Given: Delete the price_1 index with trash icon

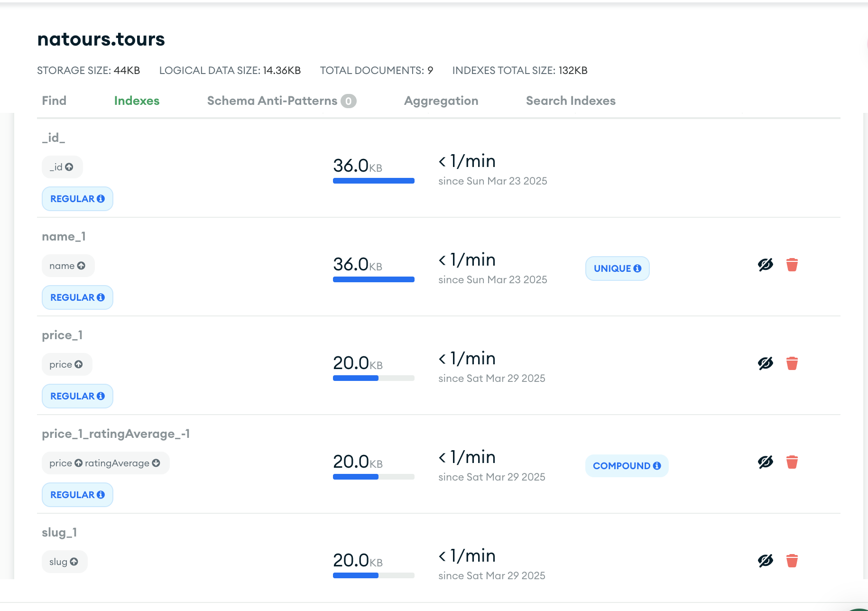Looking at the screenshot, I should tap(792, 363).
